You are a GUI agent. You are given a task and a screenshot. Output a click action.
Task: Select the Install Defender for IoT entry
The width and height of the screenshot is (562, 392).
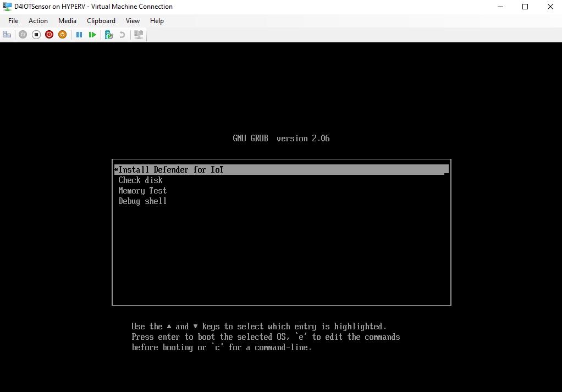[171, 170]
